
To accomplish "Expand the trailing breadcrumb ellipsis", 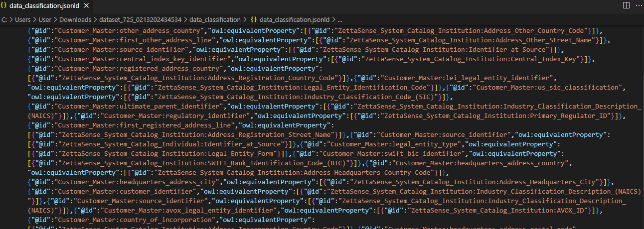I will [340, 20].
